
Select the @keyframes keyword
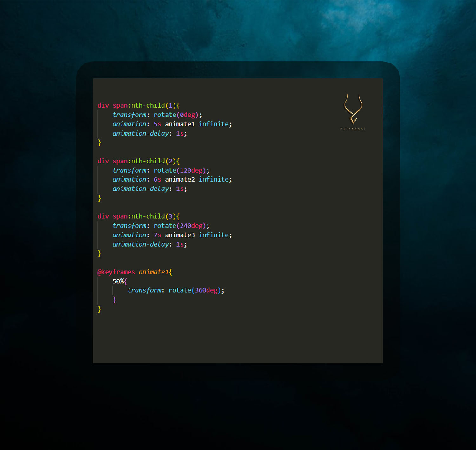pyautogui.click(x=116, y=272)
